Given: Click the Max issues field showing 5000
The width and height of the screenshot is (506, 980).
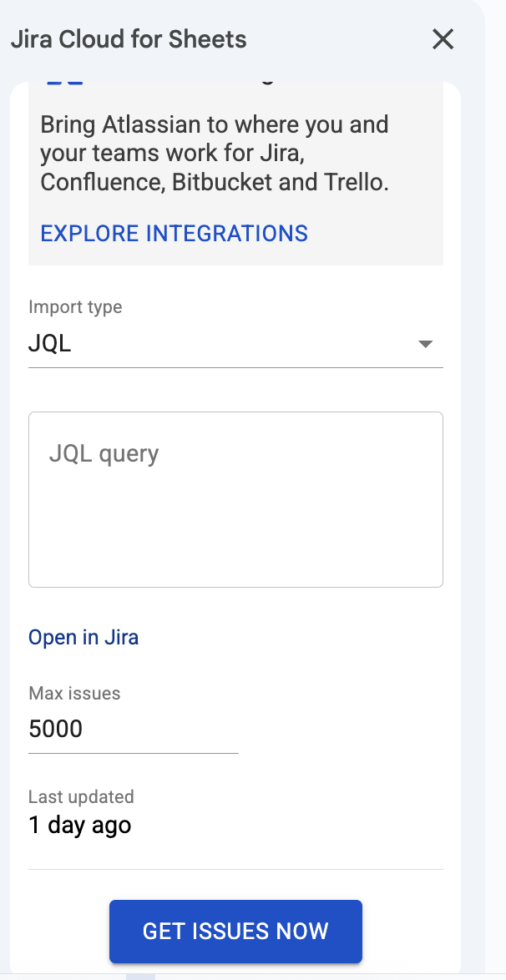Looking at the screenshot, I should click(134, 730).
